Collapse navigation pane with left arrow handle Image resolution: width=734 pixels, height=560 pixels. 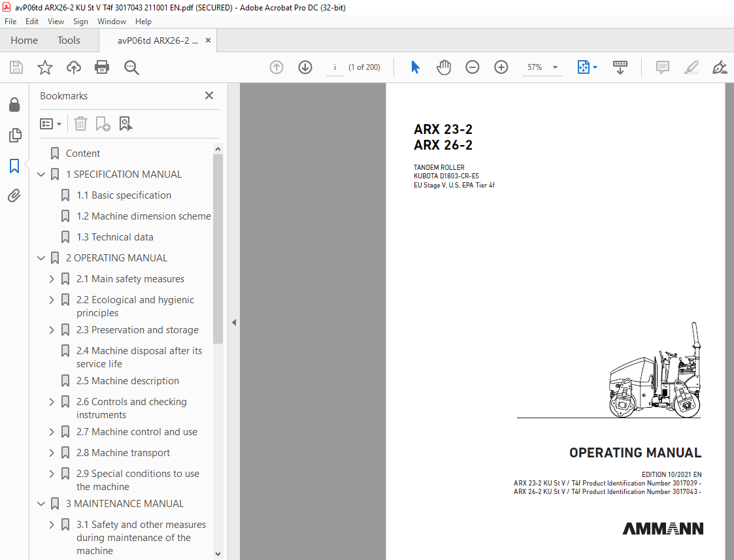click(234, 322)
